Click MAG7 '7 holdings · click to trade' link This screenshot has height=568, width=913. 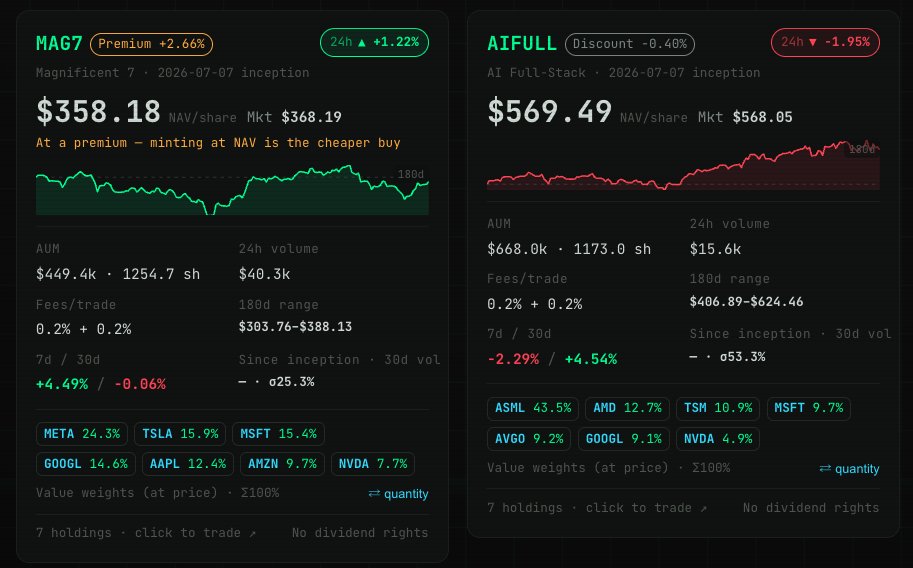click(146, 533)
